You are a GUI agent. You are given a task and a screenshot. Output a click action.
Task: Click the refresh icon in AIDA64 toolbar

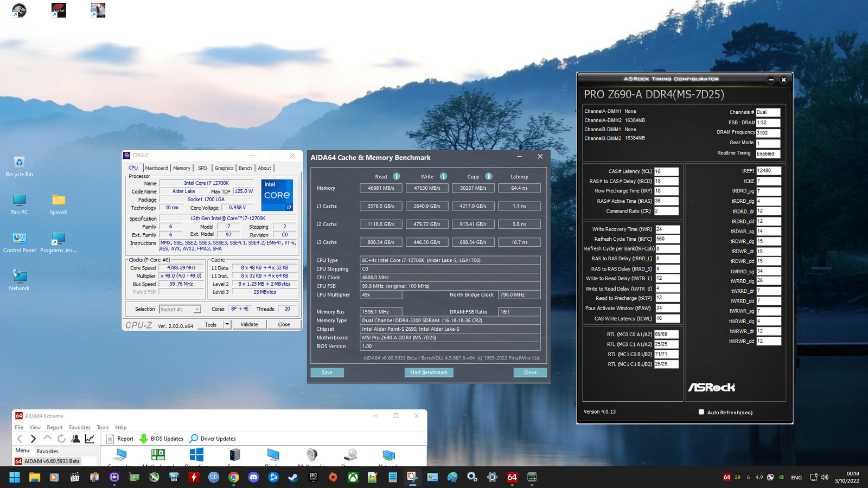coord(61,439)
